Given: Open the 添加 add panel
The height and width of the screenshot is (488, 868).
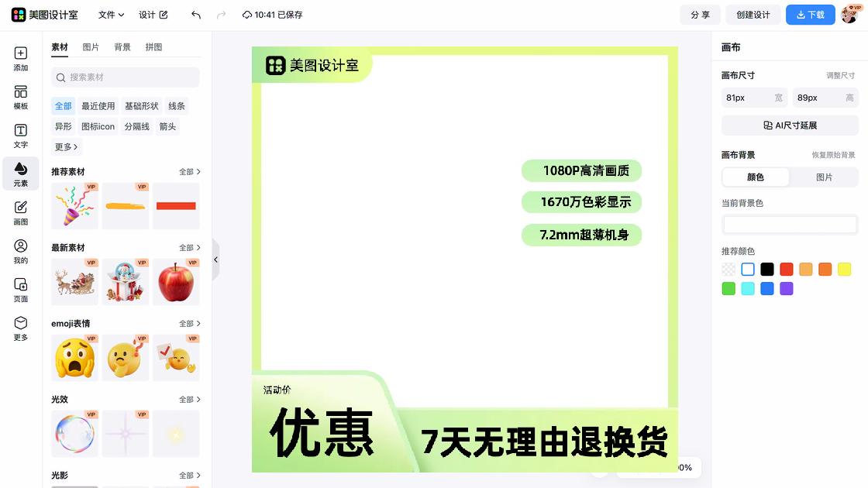Looking at the screenshot, I should coord(20,59).
